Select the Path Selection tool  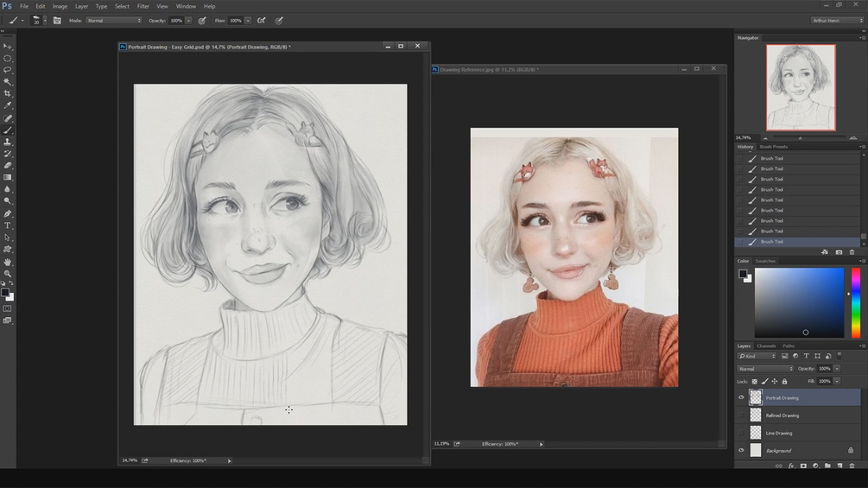coord(7,238)
